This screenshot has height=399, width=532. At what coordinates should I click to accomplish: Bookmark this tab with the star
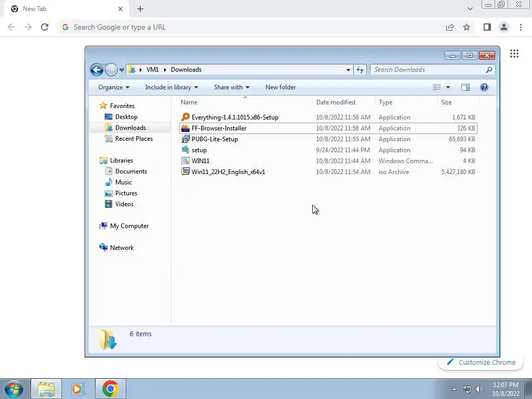(x=467, y=27)
